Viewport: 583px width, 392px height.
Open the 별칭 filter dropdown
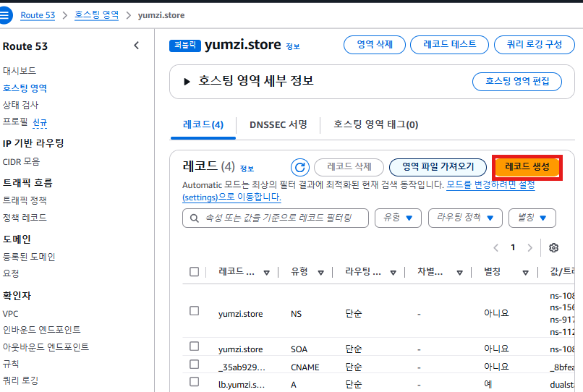coord(532,218)
